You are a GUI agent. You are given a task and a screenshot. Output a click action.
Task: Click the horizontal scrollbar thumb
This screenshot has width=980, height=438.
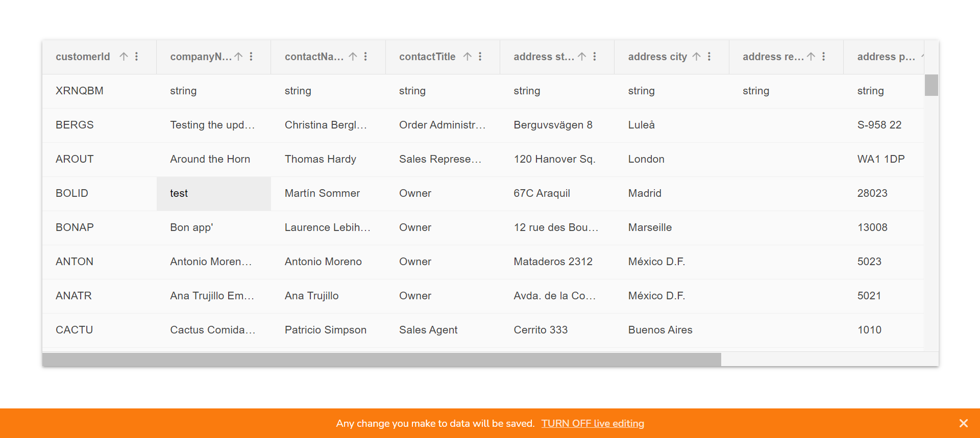pos(381,359)
